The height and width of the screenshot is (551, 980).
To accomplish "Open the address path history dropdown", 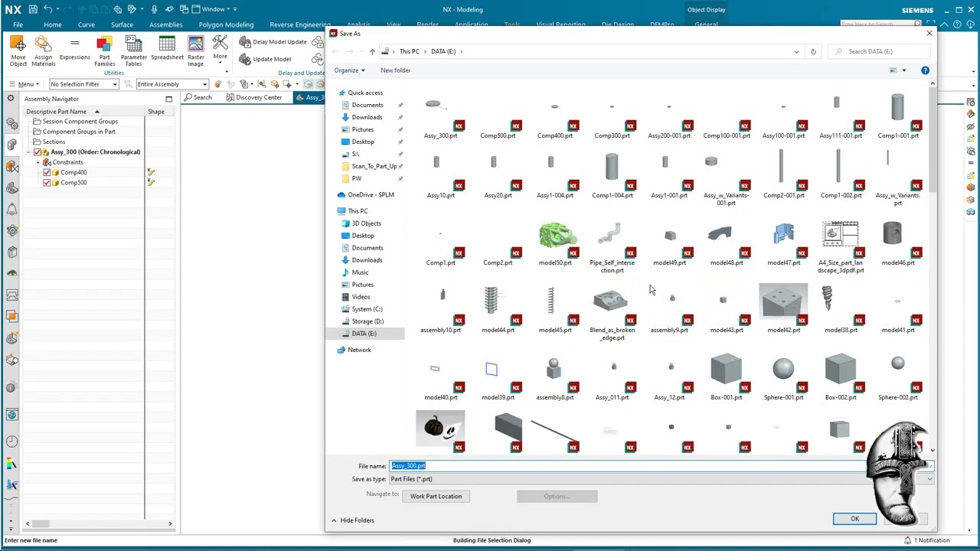I will (x=796, y=51).
